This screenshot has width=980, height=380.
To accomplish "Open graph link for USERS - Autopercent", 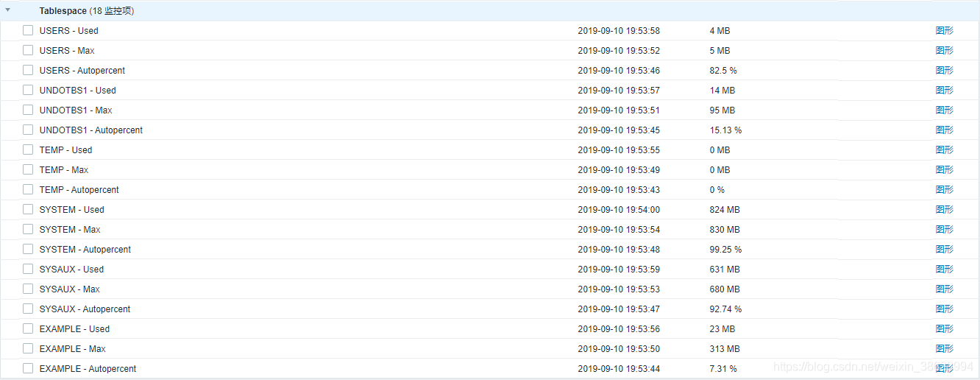I will click(944, 71).
